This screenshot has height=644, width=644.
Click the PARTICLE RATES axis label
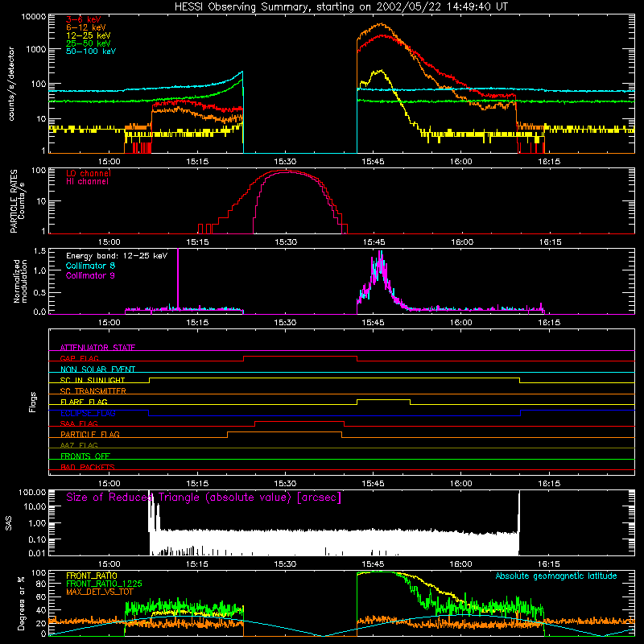click(x=14, y=201)
